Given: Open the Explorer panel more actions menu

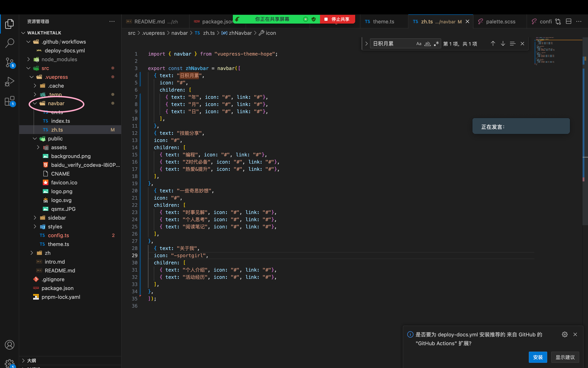Looking at the screenshot, I should [x=112, y=21].
